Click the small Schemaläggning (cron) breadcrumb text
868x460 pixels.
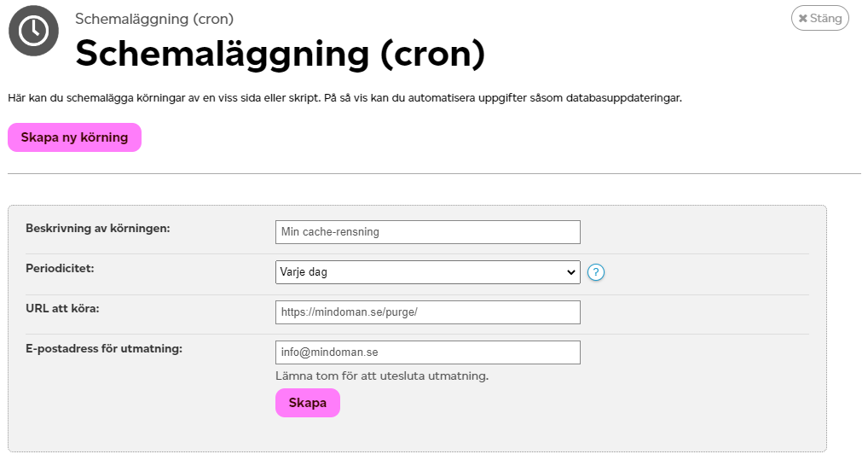(x=154, y=19)
